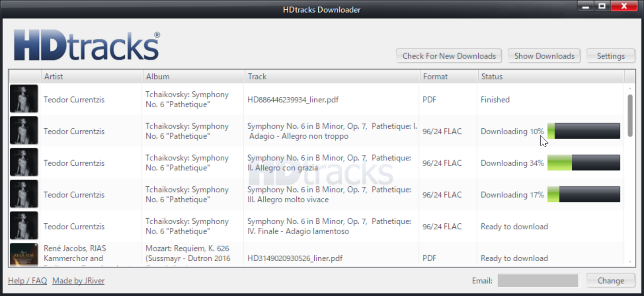Click 'Downloading 10%' status text

coord(512,131)
